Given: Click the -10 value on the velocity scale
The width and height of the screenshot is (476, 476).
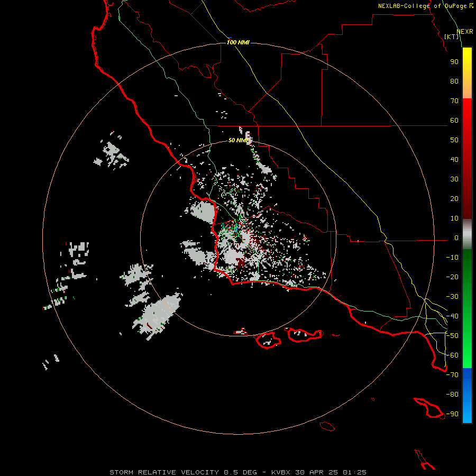Looking at the screenshot, I should point(452,258).
